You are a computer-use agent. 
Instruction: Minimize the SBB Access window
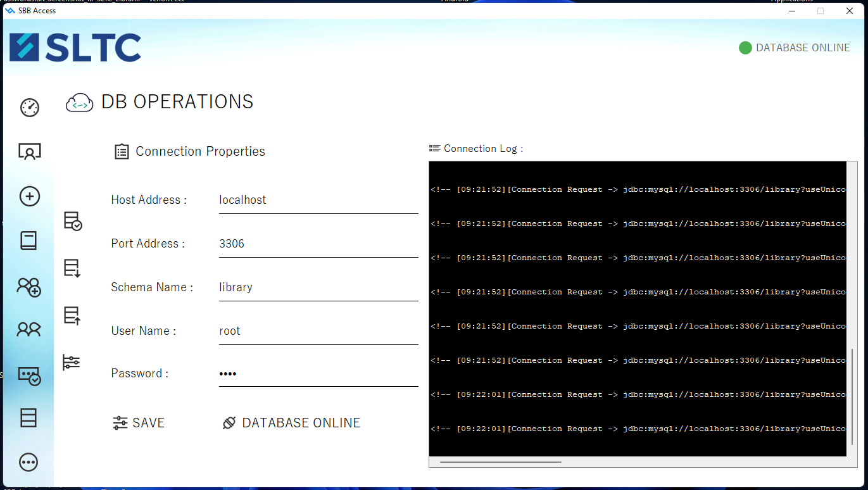coord(791,10)
